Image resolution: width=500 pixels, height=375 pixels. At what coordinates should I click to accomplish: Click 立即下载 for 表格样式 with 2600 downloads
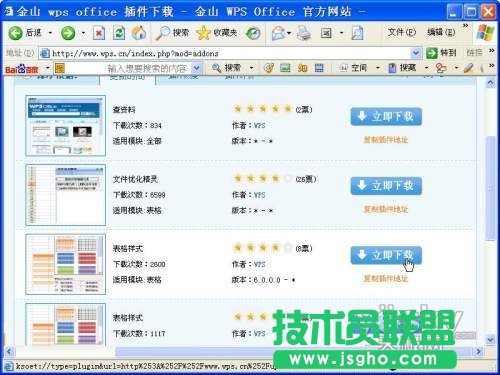tap(386, 255)
